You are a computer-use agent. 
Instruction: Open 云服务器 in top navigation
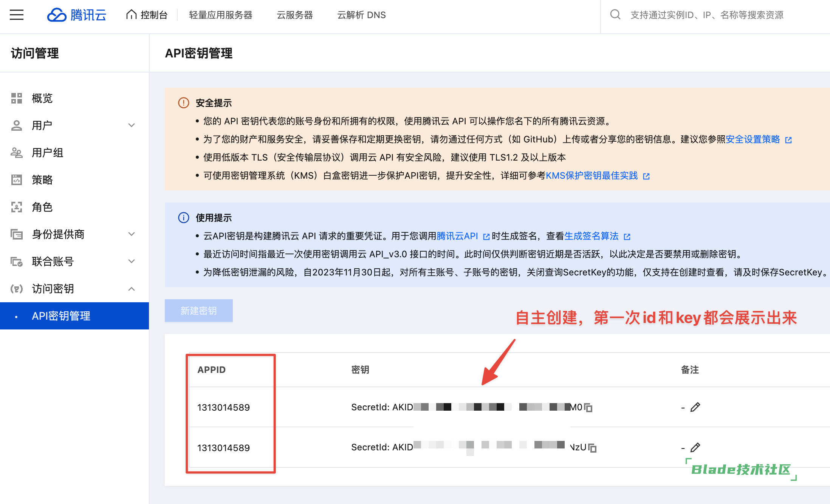(295, 15)
